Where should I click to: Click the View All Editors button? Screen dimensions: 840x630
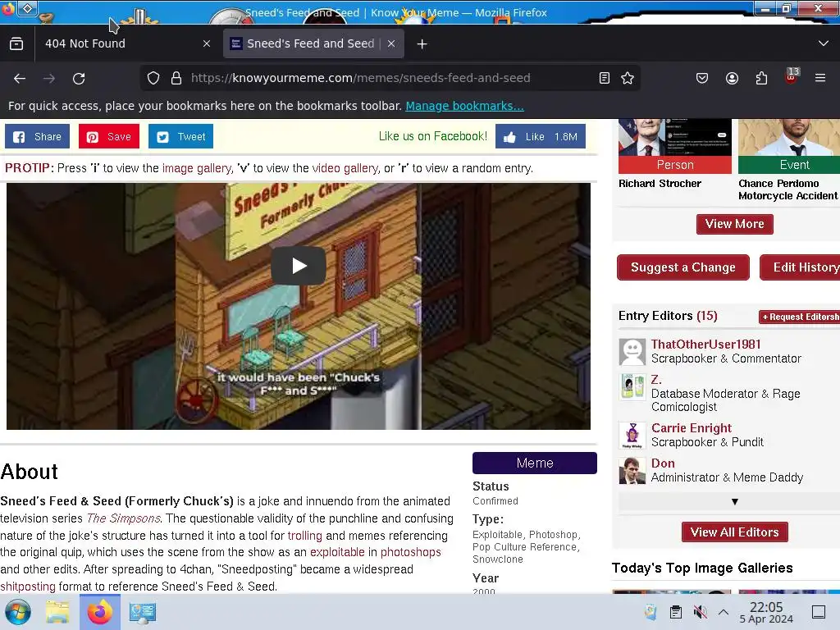pyautogui.click(x=734, y=532)
